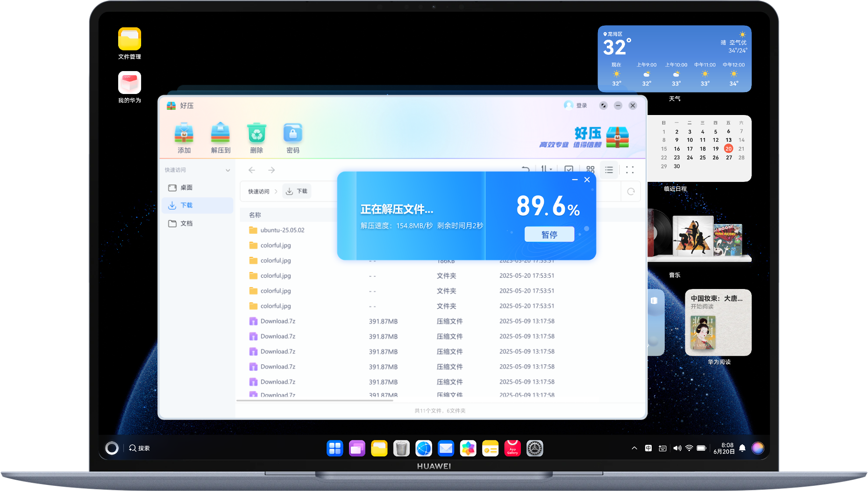Minimize the extraction progress dialog
Viewport: 868px width, 491px height.
point(575,180)
